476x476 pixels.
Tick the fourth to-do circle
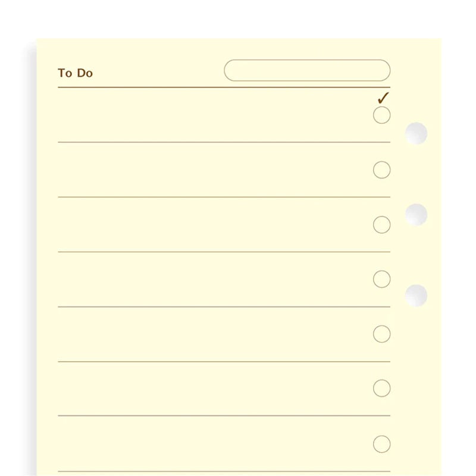(381, 279)
